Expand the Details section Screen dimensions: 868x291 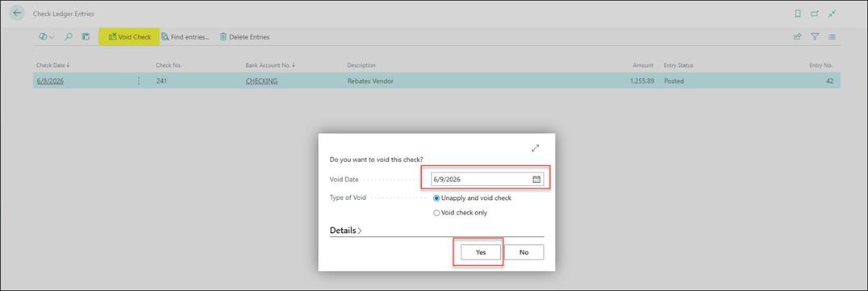coord(345,231)
